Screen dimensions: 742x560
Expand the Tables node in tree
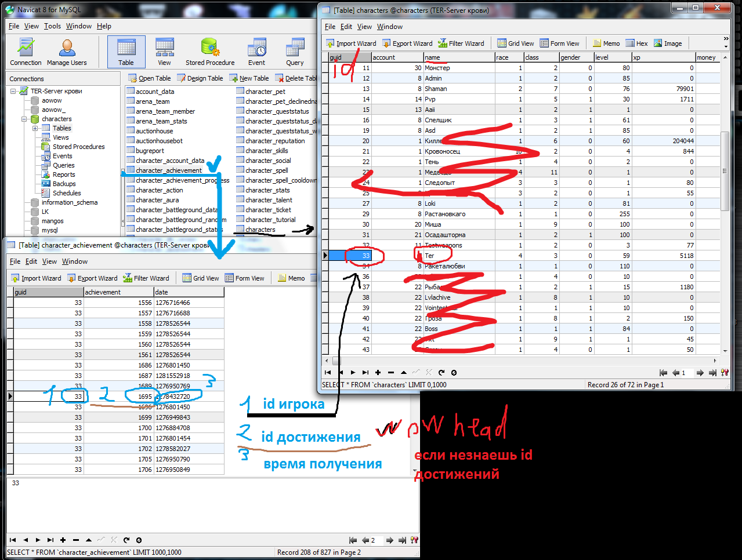click(x=35, y=128)
